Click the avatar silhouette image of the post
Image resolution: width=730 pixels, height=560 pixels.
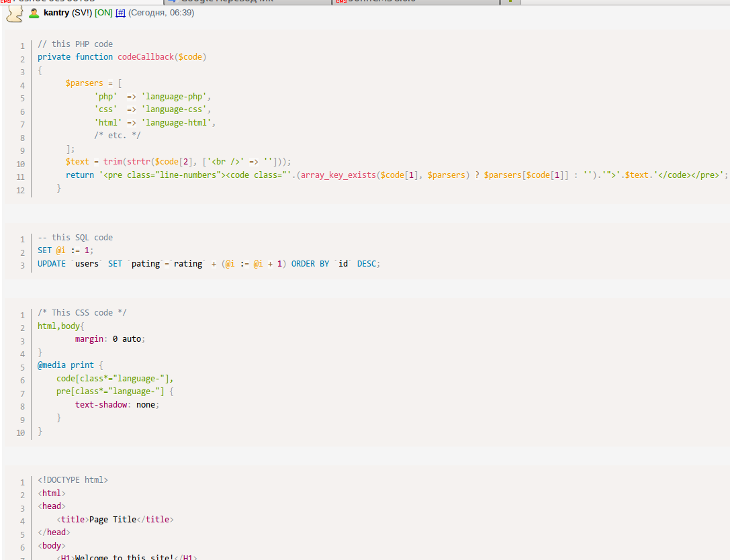click(x=15, y=13)
